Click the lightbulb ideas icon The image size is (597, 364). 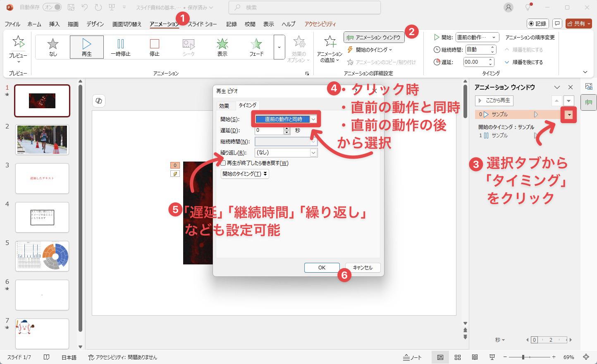tap(528, 7)
